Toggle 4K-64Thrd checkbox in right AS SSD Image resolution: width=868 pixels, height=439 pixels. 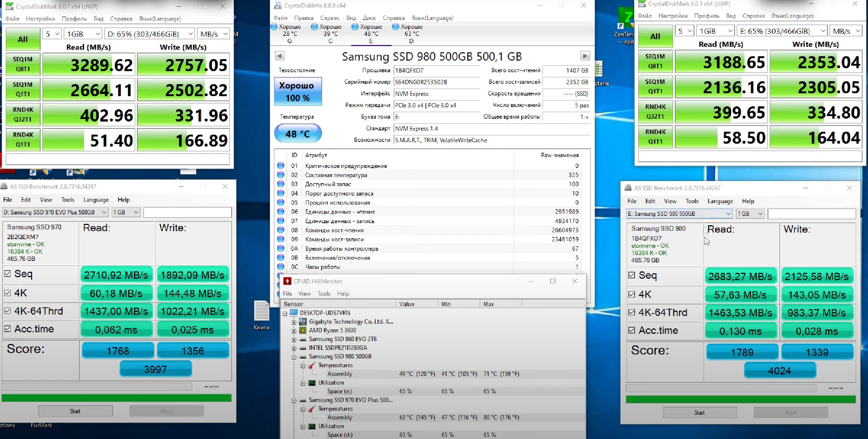(x=632, y=312)
